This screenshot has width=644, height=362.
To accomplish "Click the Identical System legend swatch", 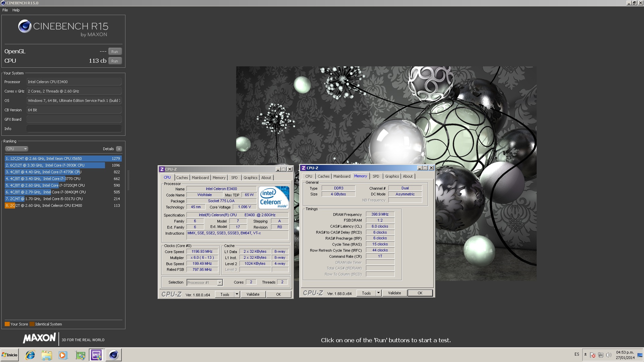I will 32,324.
